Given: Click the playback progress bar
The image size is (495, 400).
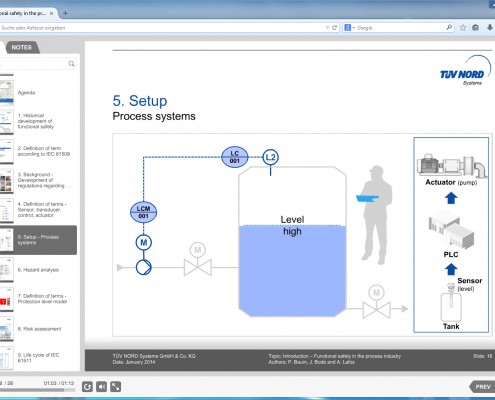Looking at the screenshot, I should [37, 389].
